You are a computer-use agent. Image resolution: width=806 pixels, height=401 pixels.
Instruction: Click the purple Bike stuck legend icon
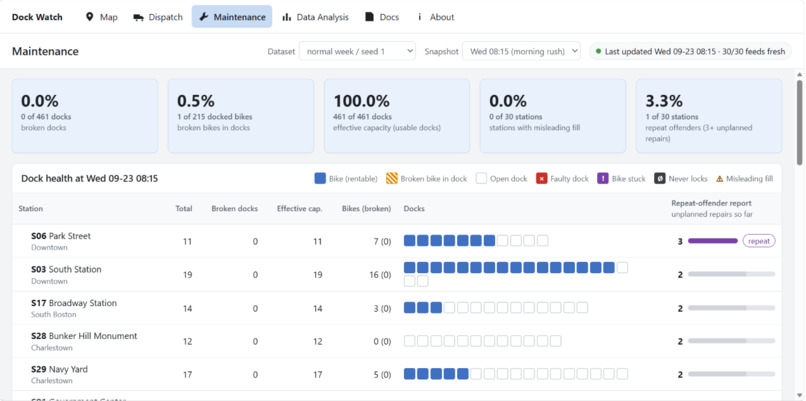pyautogui.click(x=603, y=178)
